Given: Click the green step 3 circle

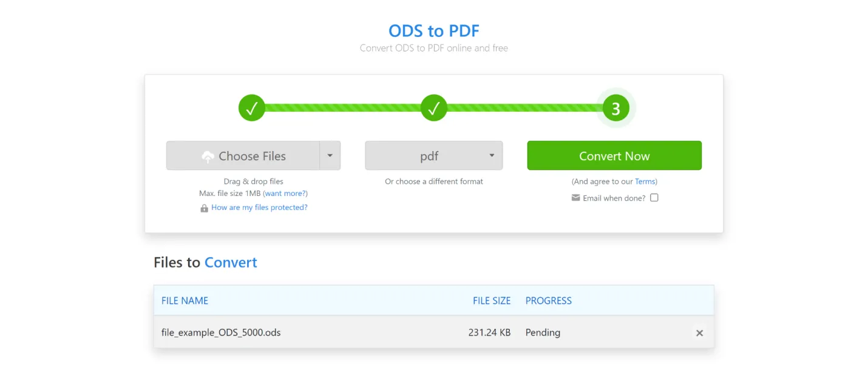Looking at the screenshot, I should (x=615, y=107).
